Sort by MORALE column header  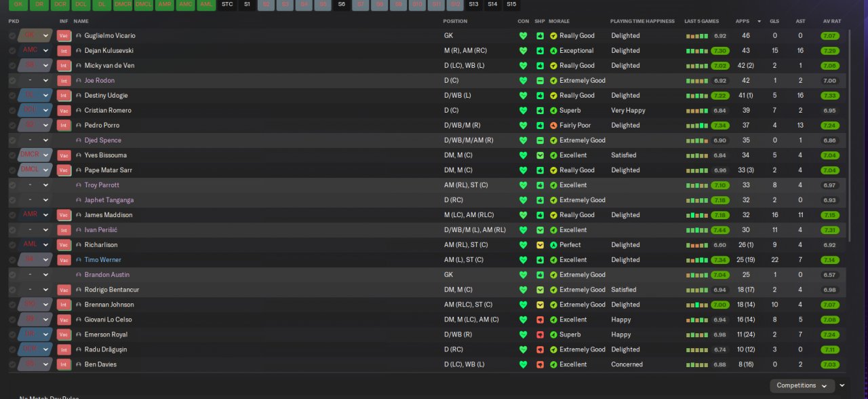coord(559,21)
